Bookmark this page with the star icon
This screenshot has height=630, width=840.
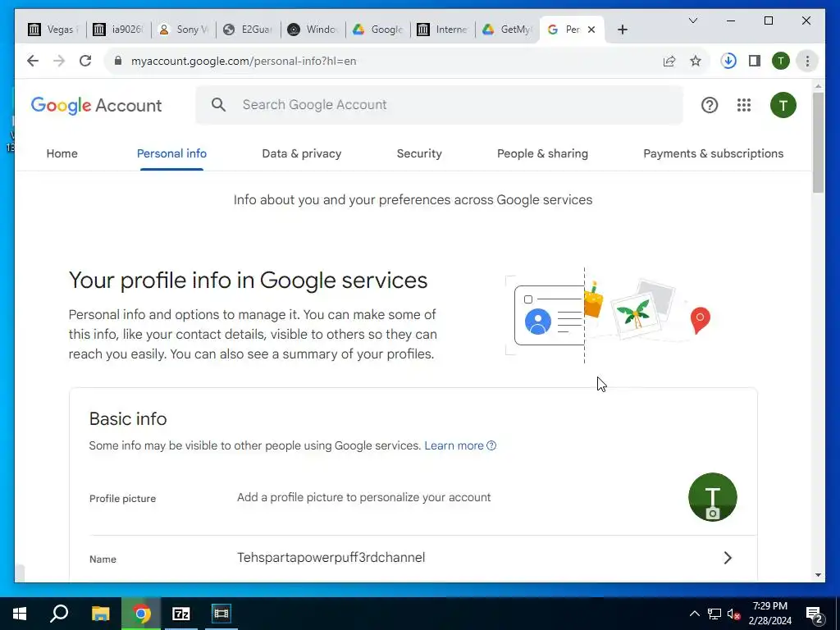click(696, 61)
